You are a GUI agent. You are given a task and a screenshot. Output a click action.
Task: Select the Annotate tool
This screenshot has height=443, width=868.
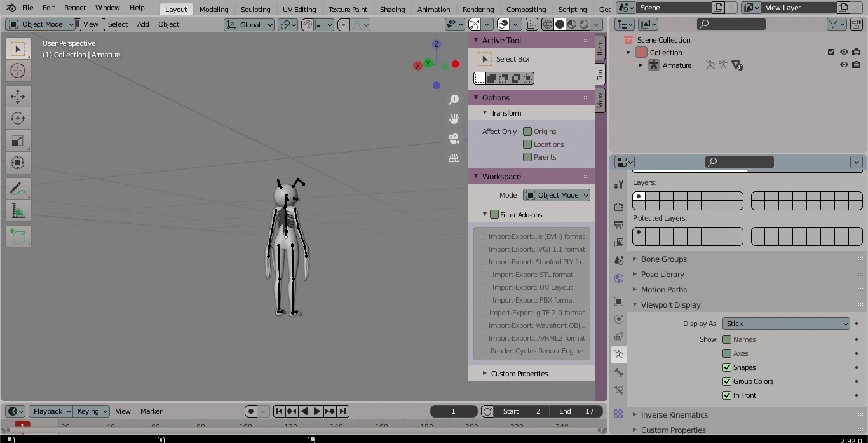point(18,189)
